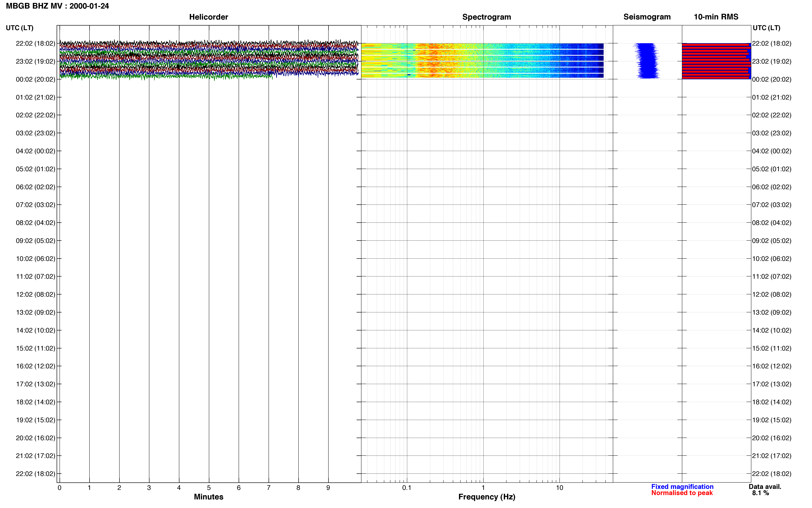Click left axis label '21:02 (17:02)'
This screenshot has height=508, width=812.
(x=35, y=456)
